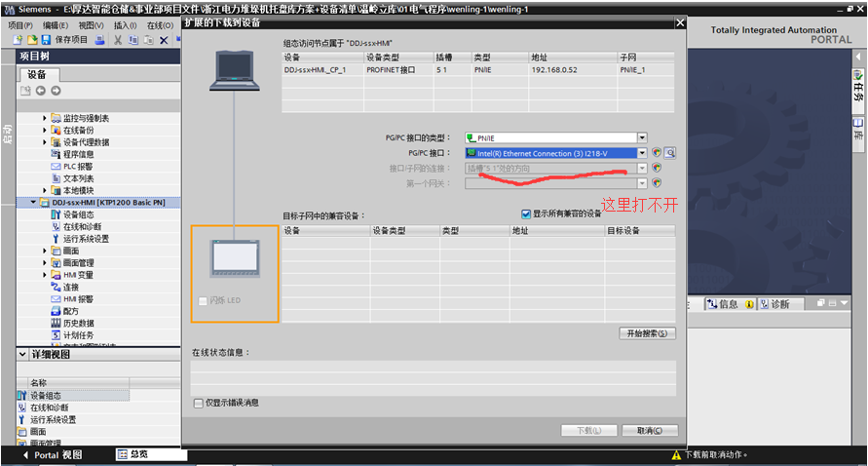The image size is (868, 466).
Task: Open the 插入(I) menu
Action: [x=125, y=25]
